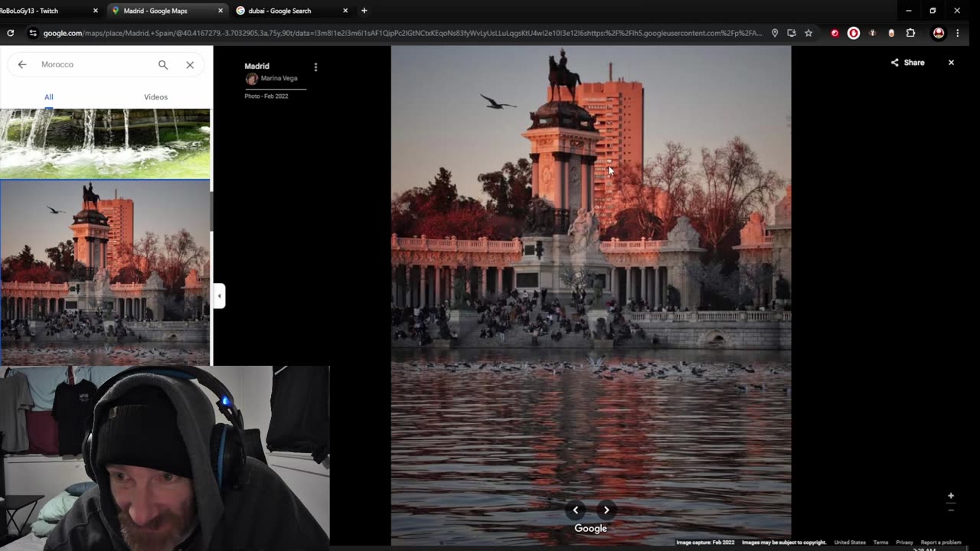Click the United States region link
Screen dimensions: 980x551
tap(850, 543)
